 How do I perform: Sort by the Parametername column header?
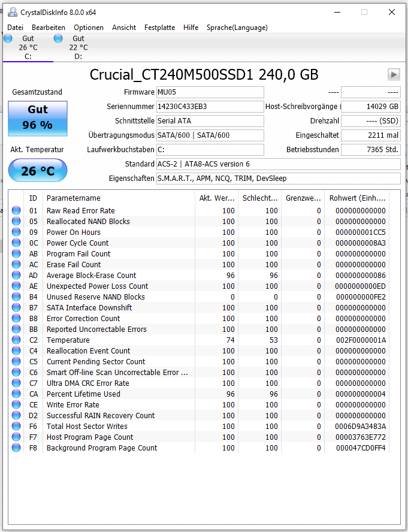119,198
